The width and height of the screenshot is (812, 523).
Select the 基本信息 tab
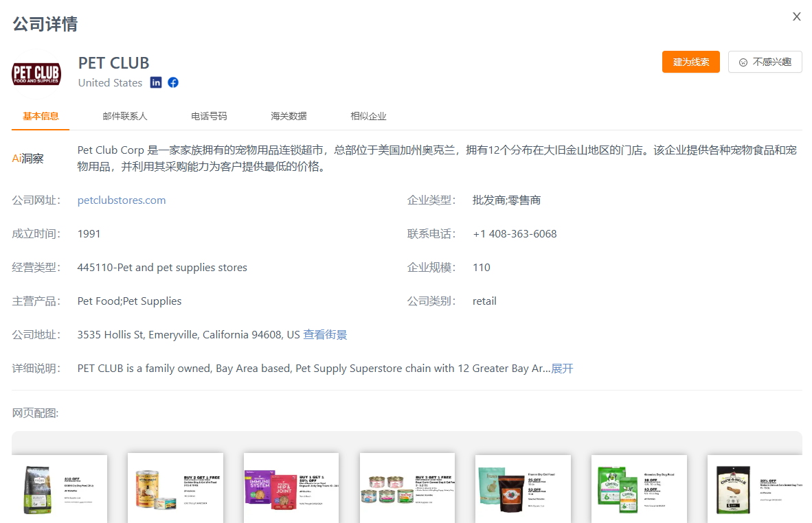pyautogui.click(x=41, y=116)
